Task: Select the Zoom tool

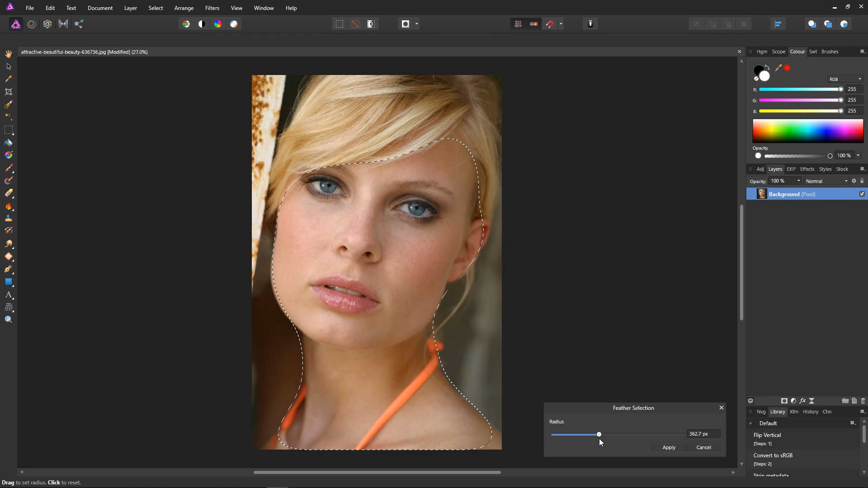Action: tap(9, 319)
